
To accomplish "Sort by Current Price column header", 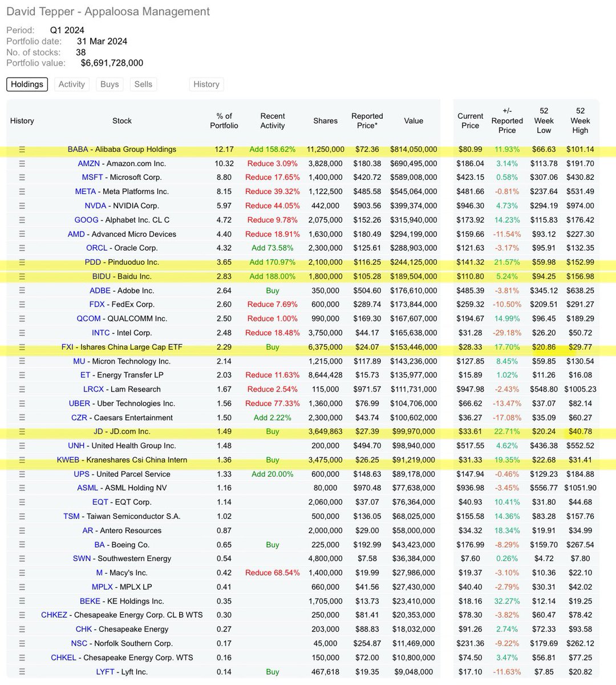I will (x=470, y=120).
